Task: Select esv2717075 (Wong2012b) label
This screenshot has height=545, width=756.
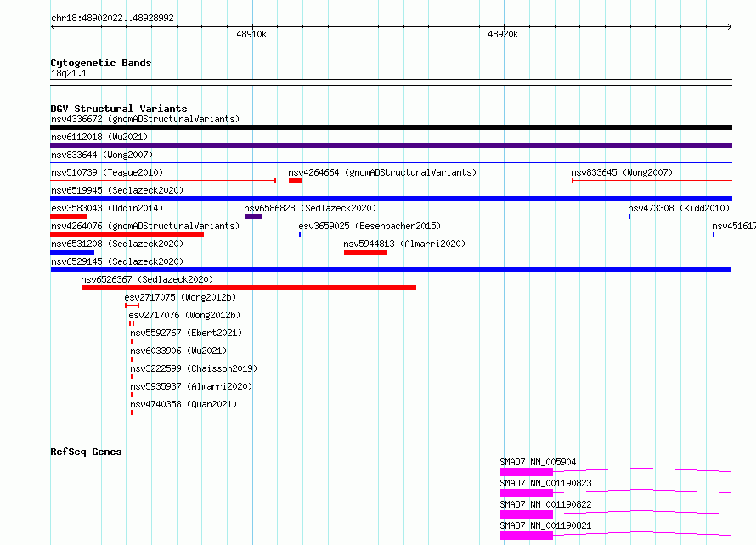Action: 180,297
